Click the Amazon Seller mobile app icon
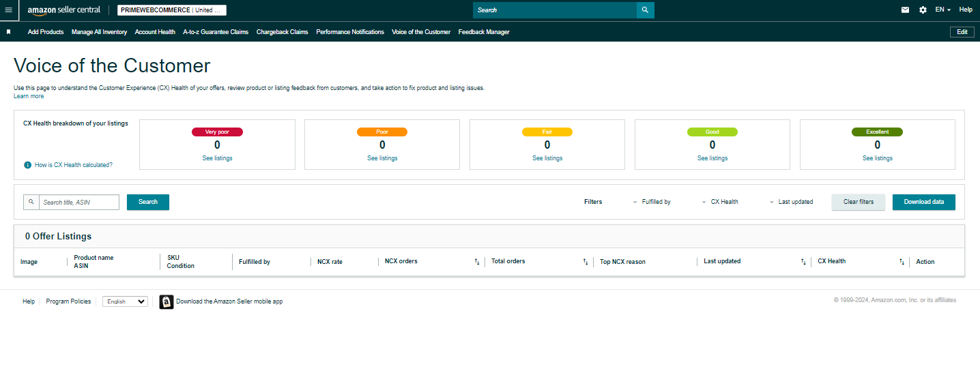The height and width of the screenshot is (386, 980). [167, 301]
